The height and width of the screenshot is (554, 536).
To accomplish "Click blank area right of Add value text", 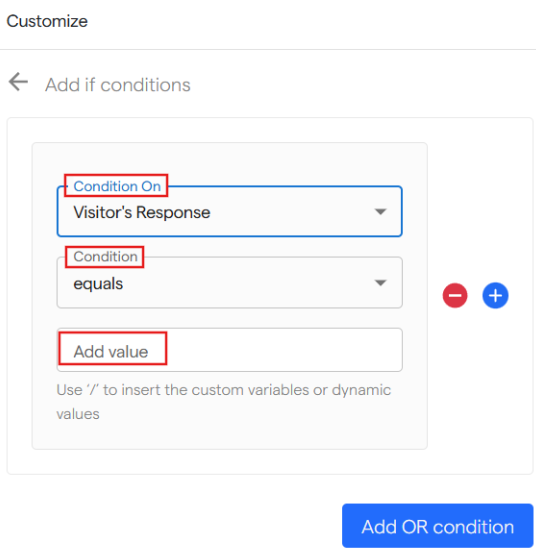I will (283, 350).
